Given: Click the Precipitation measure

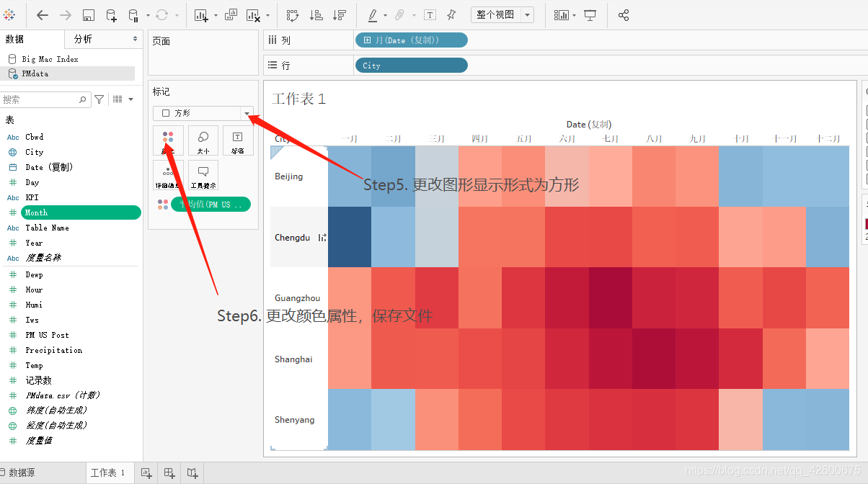Looking at the screenshot, I should (x=54, y=350).
